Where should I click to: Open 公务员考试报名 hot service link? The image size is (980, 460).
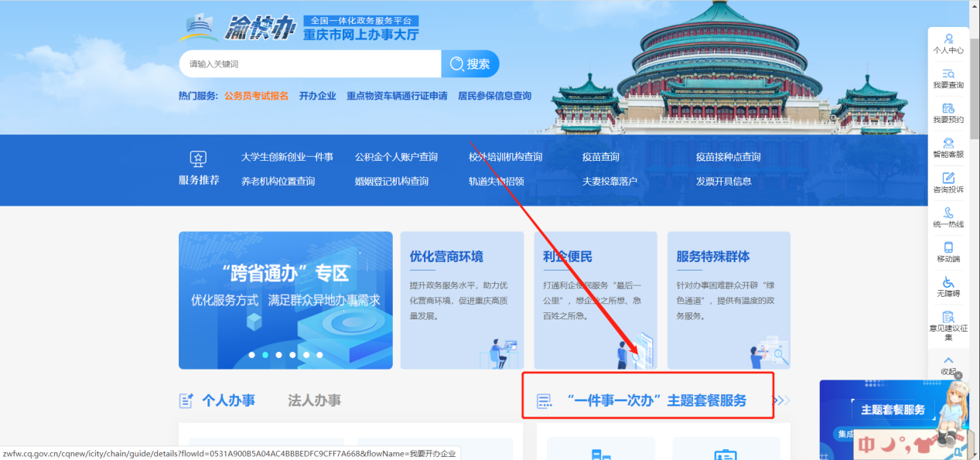pyautogui.click(x=257, y=96)
